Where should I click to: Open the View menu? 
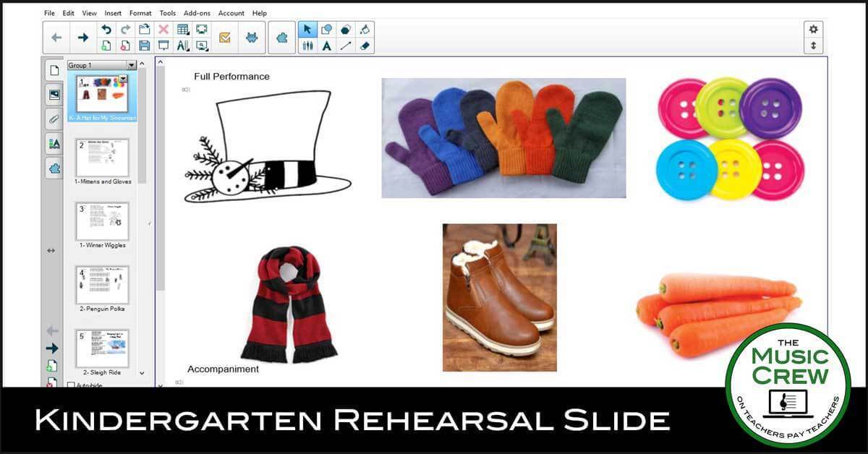click(89, 13)
